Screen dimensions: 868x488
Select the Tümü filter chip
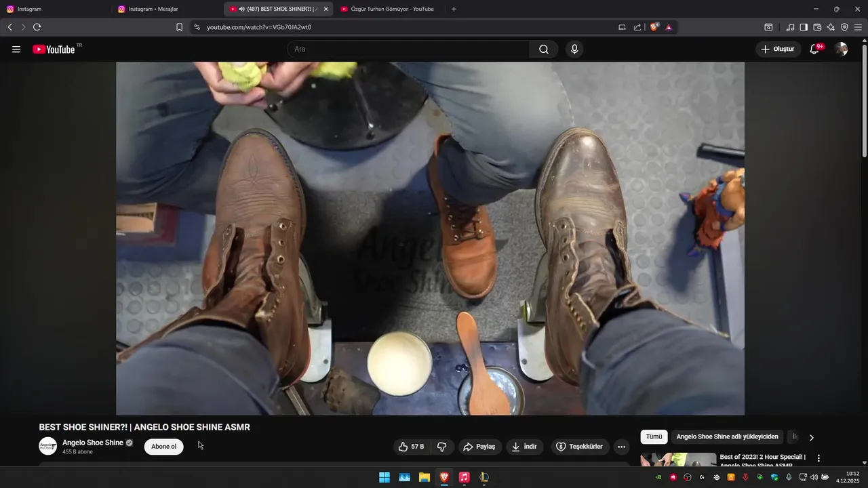[x=654, y=437]
